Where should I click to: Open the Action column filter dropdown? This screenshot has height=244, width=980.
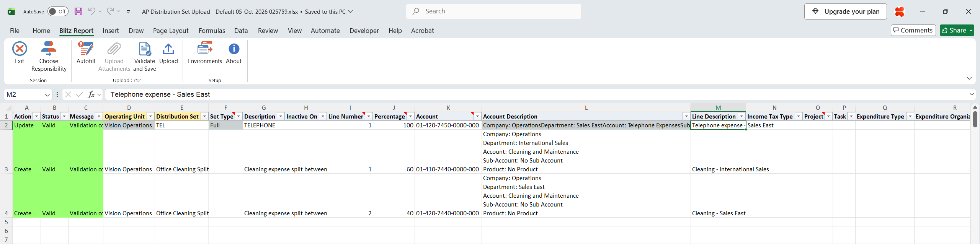click(36, 116)
